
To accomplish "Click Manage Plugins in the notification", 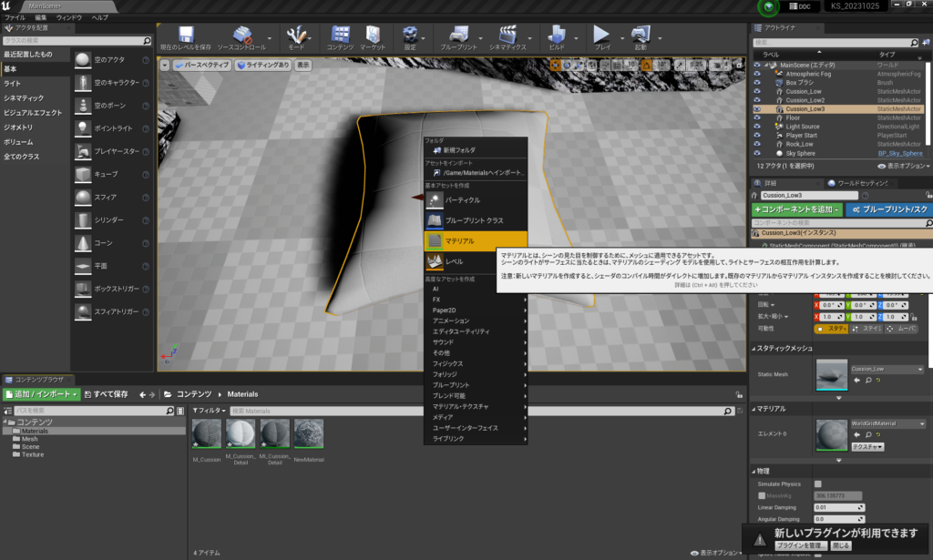I will pyautogui.click(x=801, y=545).
